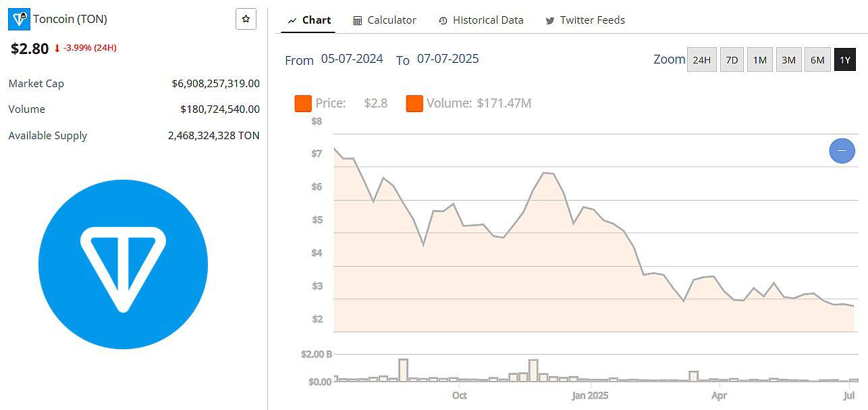Click the history clock icon
The width and height of the screenshot is (868, 410).
pyautogui.click(x=443, y=21)
